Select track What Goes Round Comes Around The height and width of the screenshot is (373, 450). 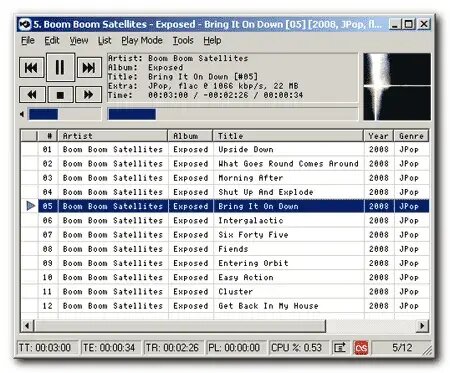[225, 164]
